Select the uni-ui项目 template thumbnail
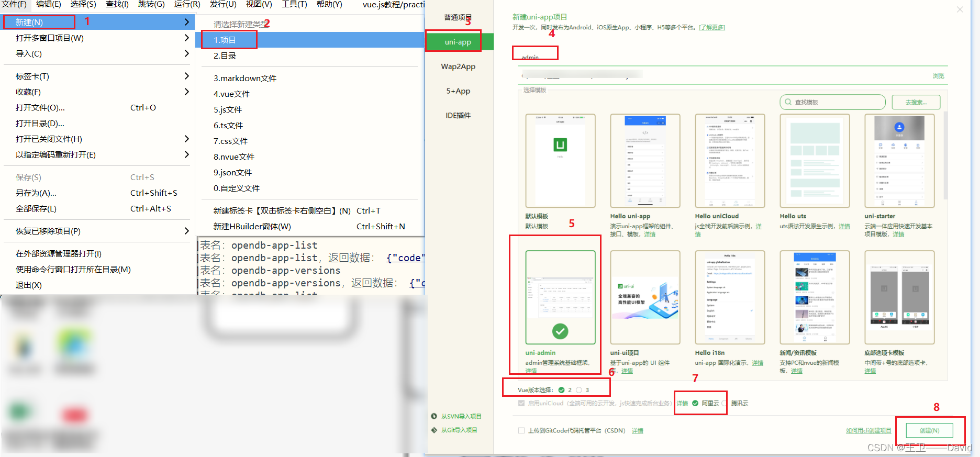Viewport: 980px width, 457px height. click(x=645, y=297)
